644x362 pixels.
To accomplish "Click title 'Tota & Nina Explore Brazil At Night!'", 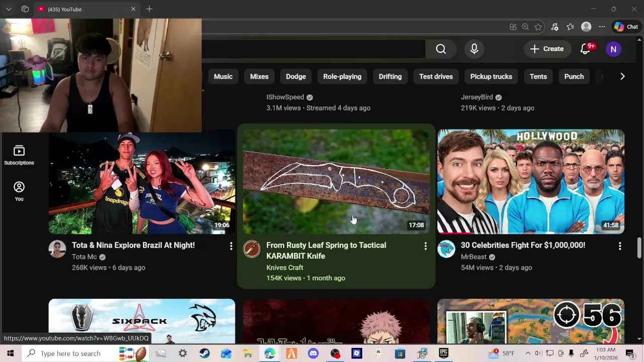I will [x=133, y=245].
